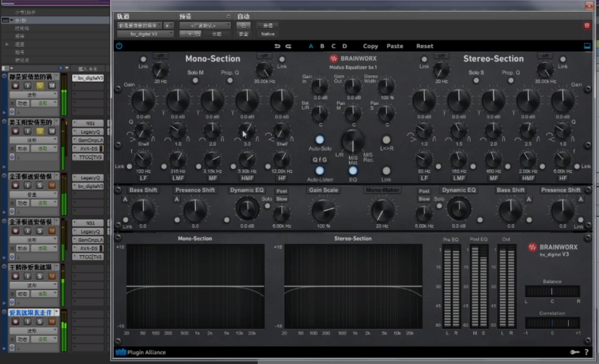This screenshot has width=599, height=364.
Task: Toggle the Auto-Solo button
Action: tap(320, 140)
